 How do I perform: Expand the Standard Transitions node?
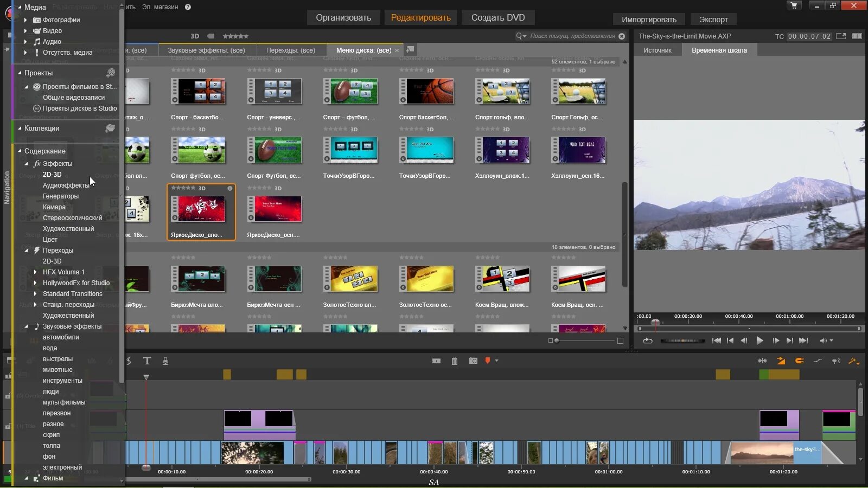[x=35, y=294]
